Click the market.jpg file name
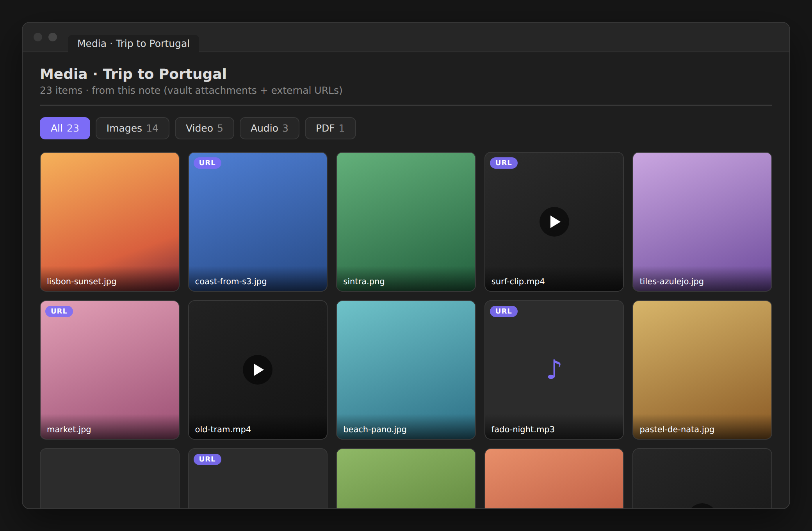Viewport: 812px width, 531px height. [x=69, y=429]
